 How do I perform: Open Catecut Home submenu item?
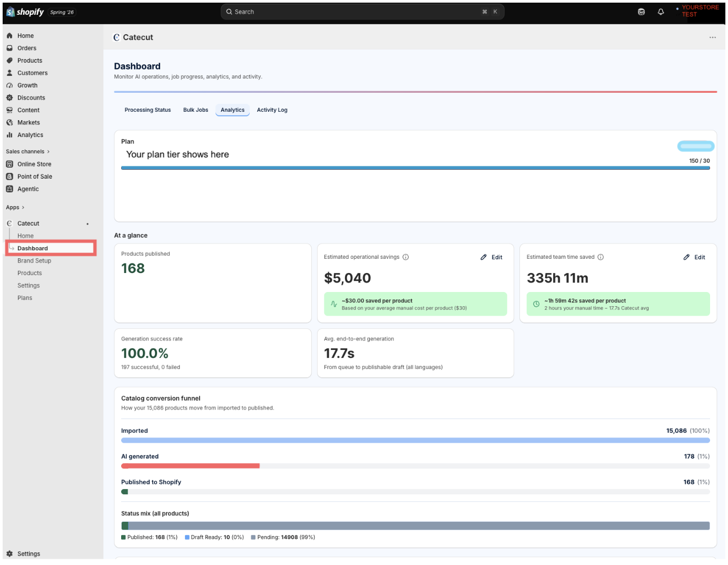(x=25, y=236)
